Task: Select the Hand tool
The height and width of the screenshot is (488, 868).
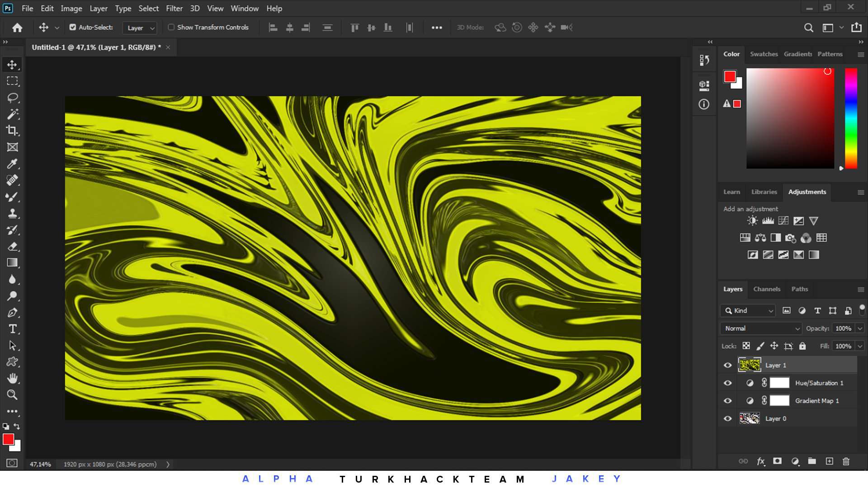Action: 12,378
